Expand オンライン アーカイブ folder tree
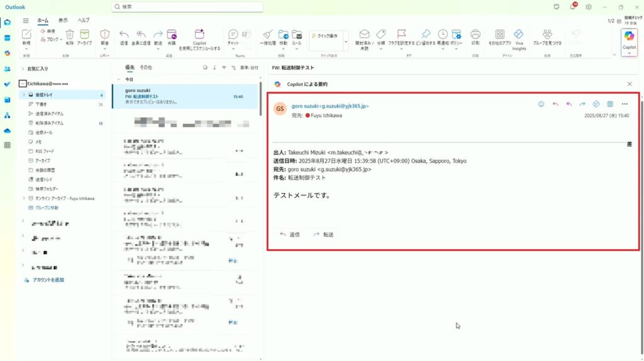The height and width of the screenshot is (361, 644). (23, 198)
